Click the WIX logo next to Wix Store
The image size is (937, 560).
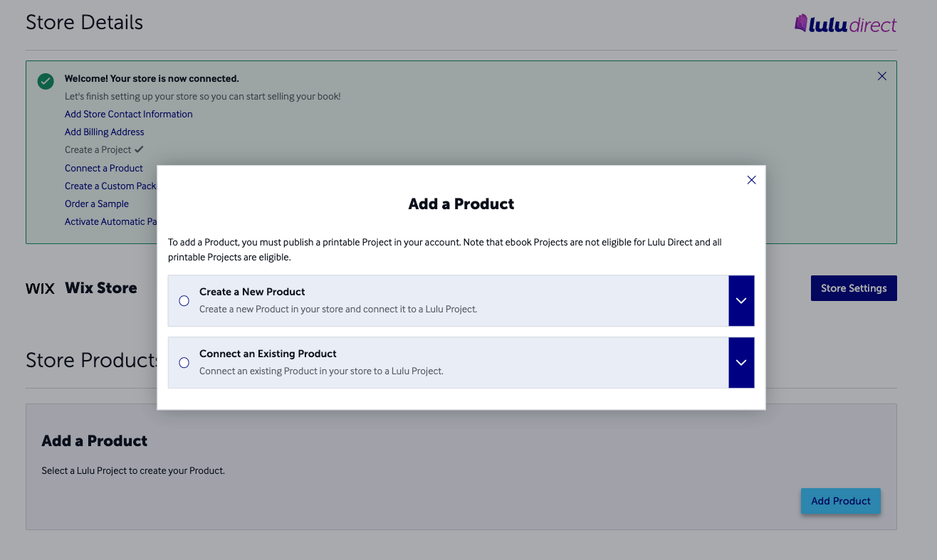pos(40,288)
